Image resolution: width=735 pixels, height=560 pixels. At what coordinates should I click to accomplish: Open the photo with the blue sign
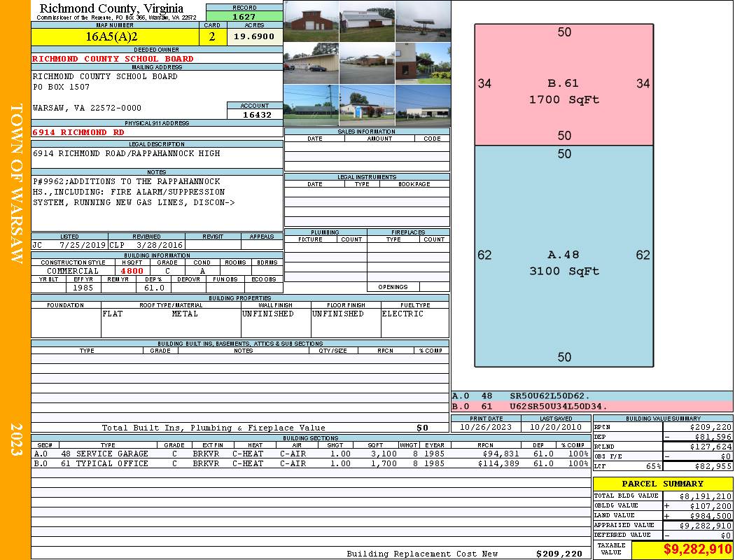[367, 105]
